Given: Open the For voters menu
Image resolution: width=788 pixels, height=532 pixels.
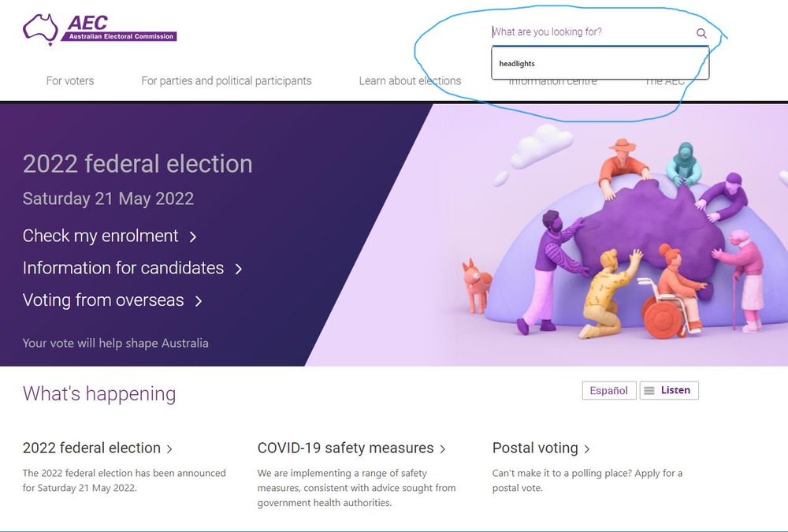Looking at the screenshot, I should (70, 80).
